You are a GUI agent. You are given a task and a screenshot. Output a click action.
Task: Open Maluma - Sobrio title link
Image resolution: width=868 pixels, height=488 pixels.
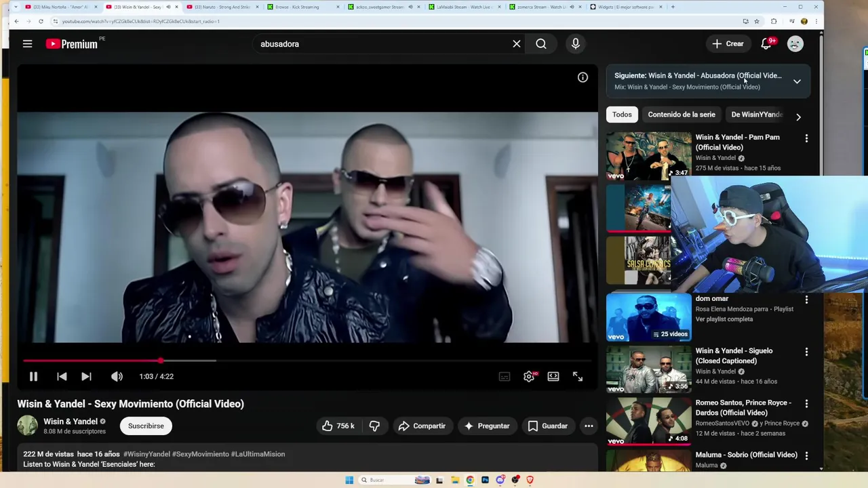[x=746, y=455]
